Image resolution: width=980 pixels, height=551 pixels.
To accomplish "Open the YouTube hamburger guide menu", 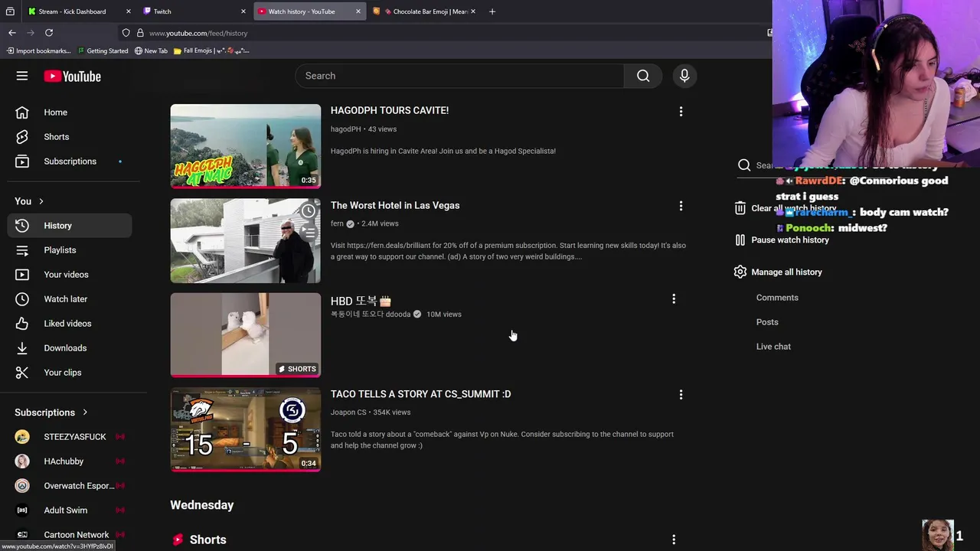I will tap(22, 76).
